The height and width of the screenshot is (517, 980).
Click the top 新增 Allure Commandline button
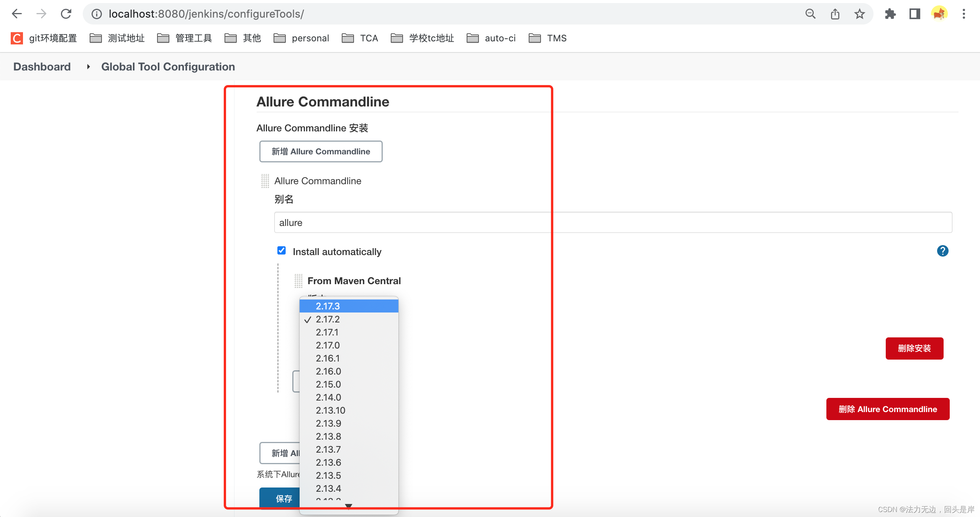(321, 152)
